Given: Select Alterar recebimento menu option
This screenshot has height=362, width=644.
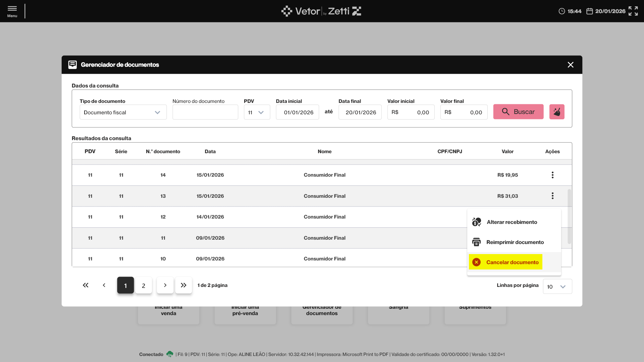Looking at the screenshot, I should pyautogui.click(x=512, y=222).
